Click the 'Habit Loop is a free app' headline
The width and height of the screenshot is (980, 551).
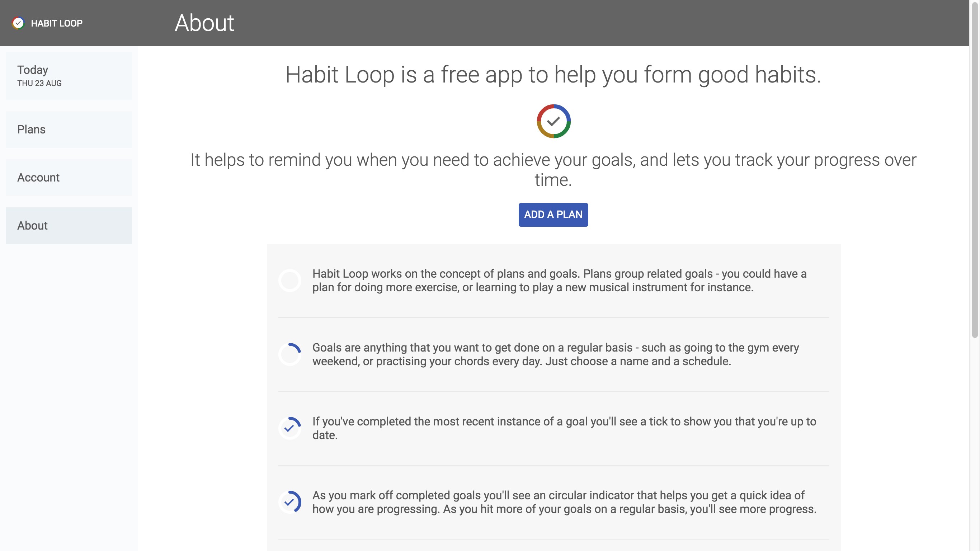553,74
